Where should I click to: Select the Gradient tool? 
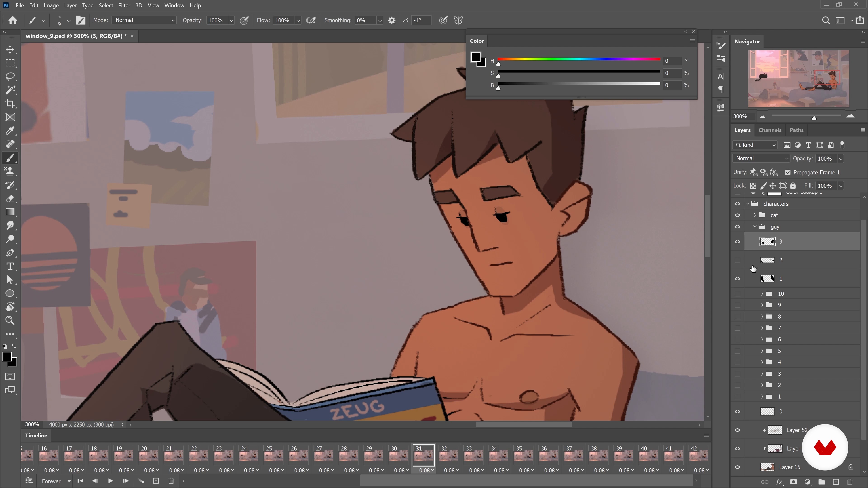(10, 212)
